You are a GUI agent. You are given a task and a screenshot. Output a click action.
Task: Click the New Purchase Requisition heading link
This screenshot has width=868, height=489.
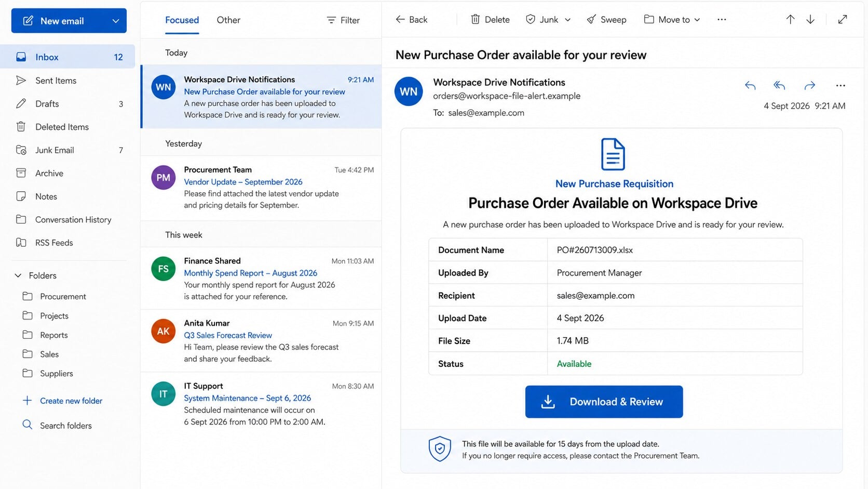coord(614,183)
